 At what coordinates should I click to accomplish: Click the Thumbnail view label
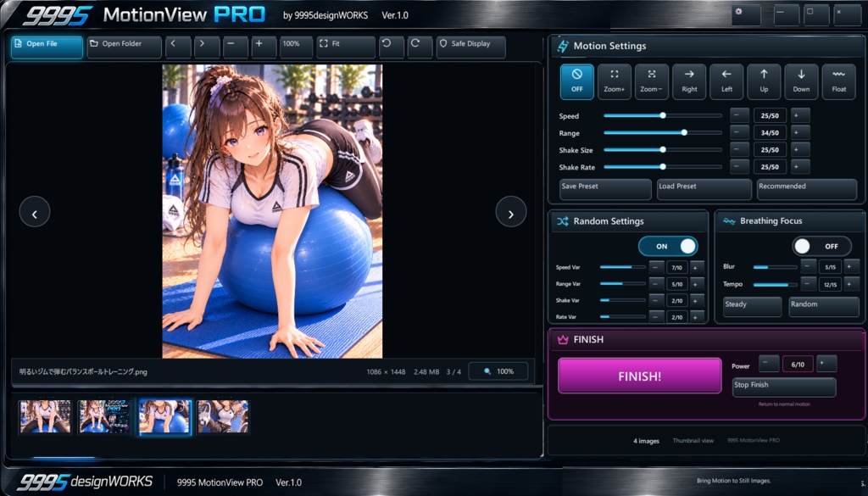click(x=693, y=441)
